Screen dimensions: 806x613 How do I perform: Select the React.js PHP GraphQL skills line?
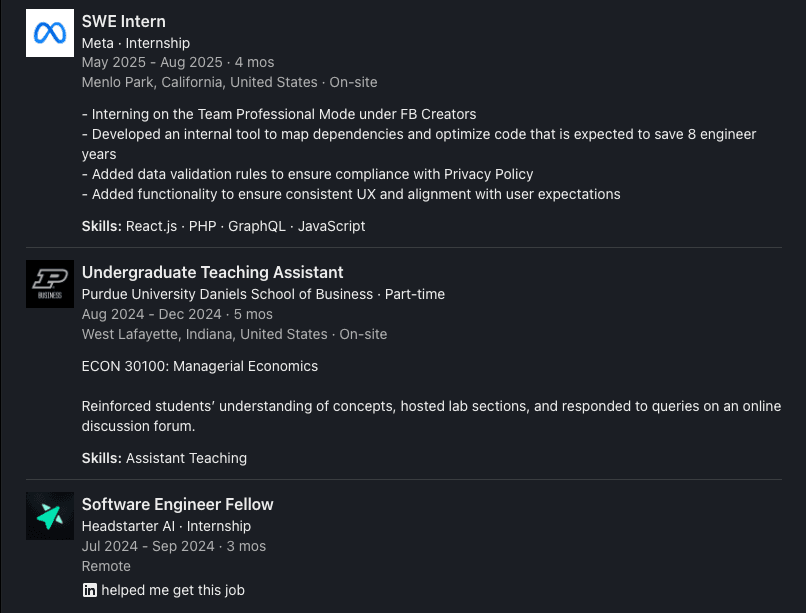pyautogui.click(x=223, y=226)
